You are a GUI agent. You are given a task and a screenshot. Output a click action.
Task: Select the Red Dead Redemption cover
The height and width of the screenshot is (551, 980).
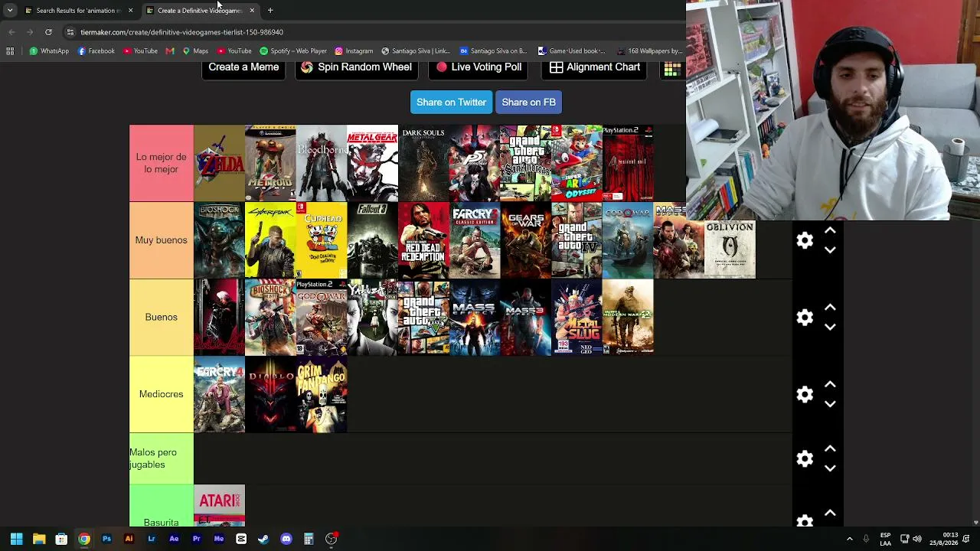coord(423,240)
